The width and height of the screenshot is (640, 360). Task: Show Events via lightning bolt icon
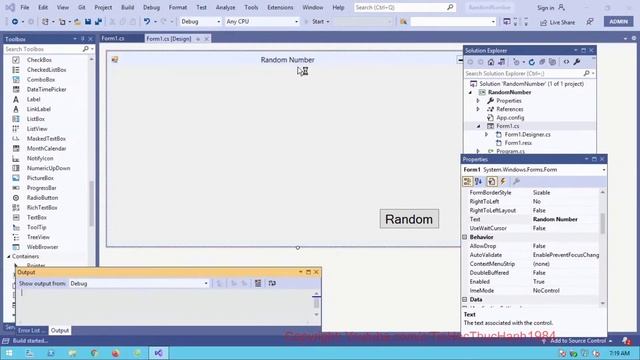503,181
